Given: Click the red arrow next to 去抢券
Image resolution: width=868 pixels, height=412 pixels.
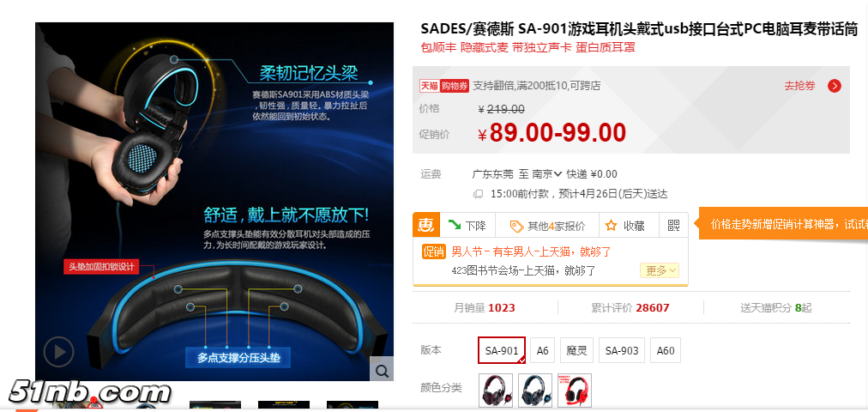Looking at the screenshot, I should 835,86.
